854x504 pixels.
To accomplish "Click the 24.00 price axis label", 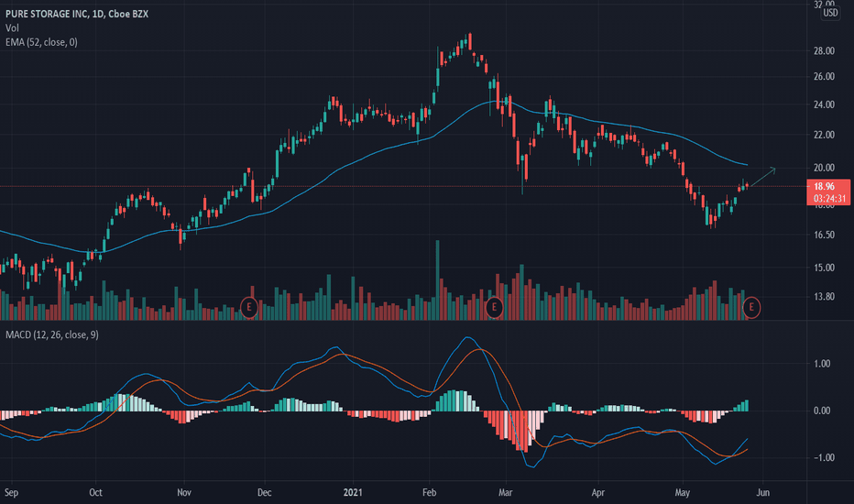I will pyautogui.click(x=824, y=104).
